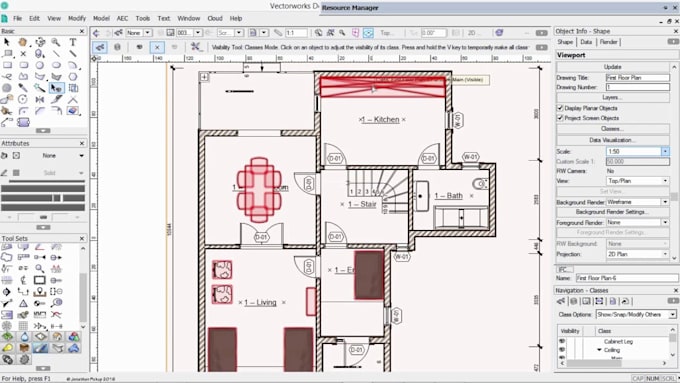This screenshot has width=680, height=383.
Task: Click the Update button
Action: tap(612, 67)
